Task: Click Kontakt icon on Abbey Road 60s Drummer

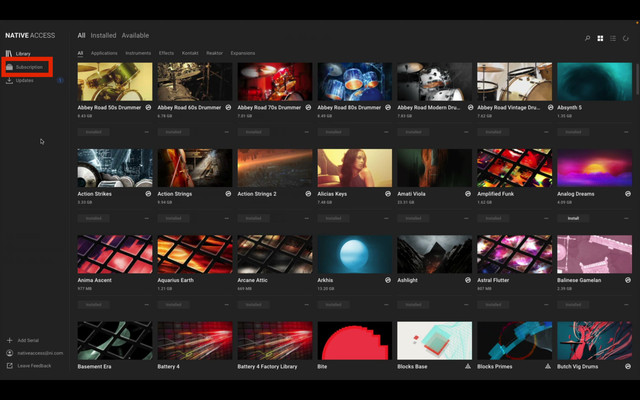Action: click(228, 107)
